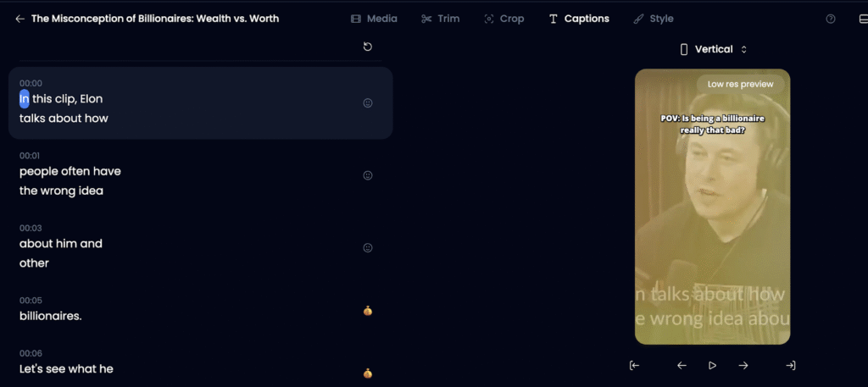Image resolution: width=868 pixels, height=387 pixels.
Task: Click the money bag emoji beside 'billionaires.'
Action: [368, 311]
